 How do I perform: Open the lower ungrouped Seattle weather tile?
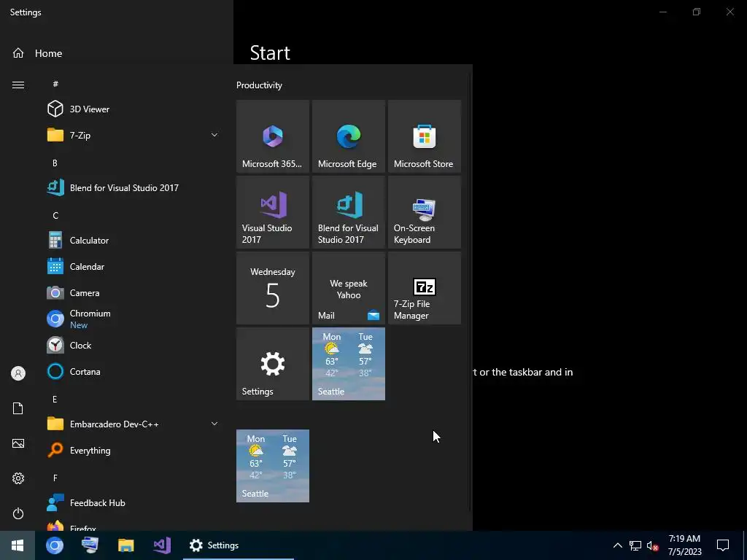[273, 466]
